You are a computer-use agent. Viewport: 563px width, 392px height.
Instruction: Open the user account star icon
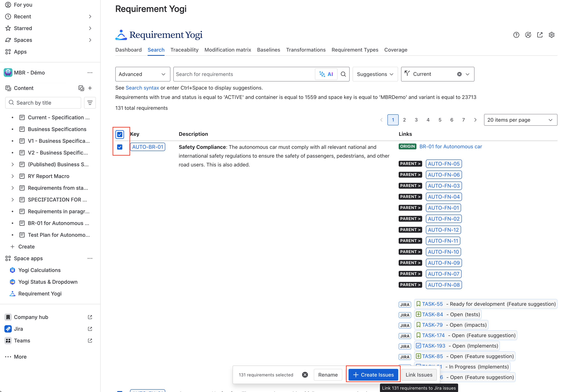[x=528, y=35]
